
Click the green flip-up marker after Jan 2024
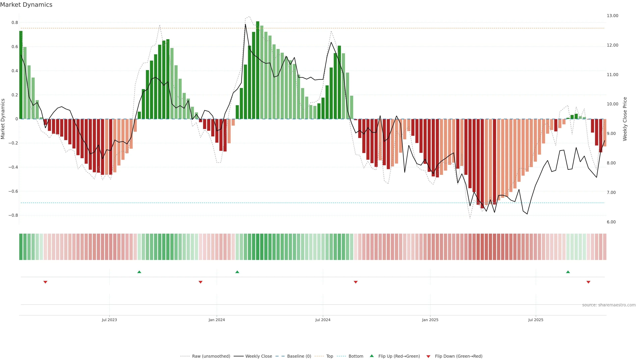coord(237,272)
